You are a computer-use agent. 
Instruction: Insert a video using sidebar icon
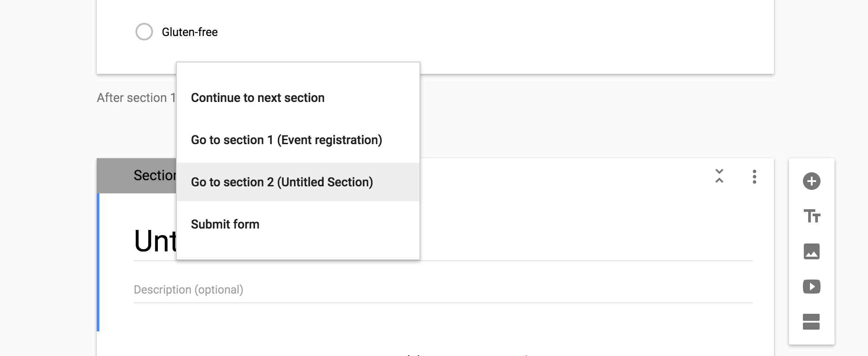click(x=811, y=287)
